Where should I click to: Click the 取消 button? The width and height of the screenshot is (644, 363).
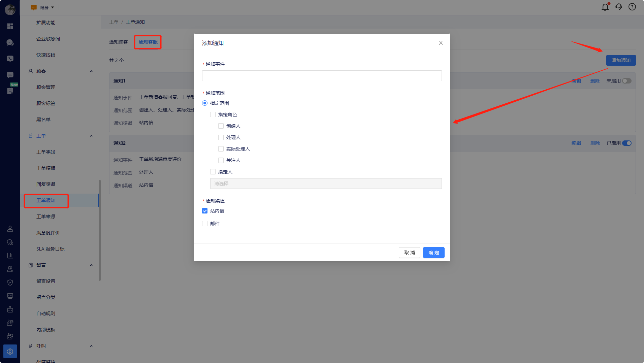[410, 253]
